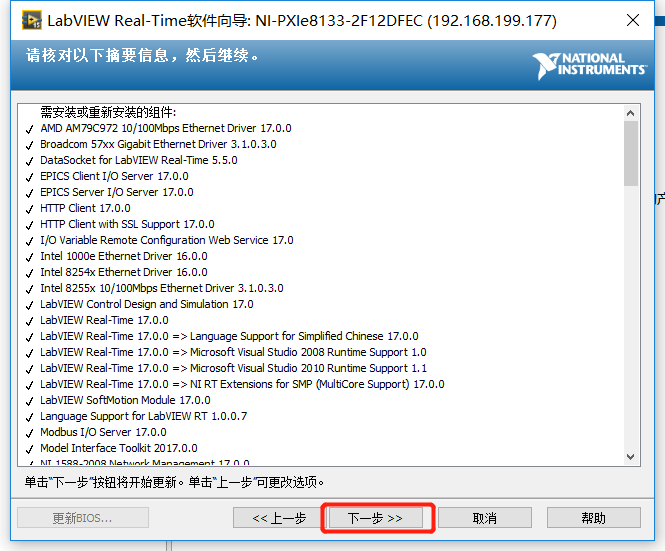Click checkmark beside Simplified Chinese language support
This screenshot has height=551, width=665.
(29, 338)
